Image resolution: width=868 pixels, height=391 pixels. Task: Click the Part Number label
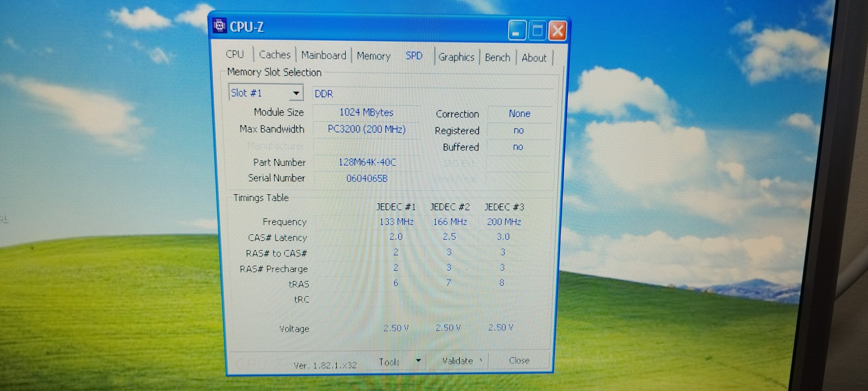pos(279,162)
